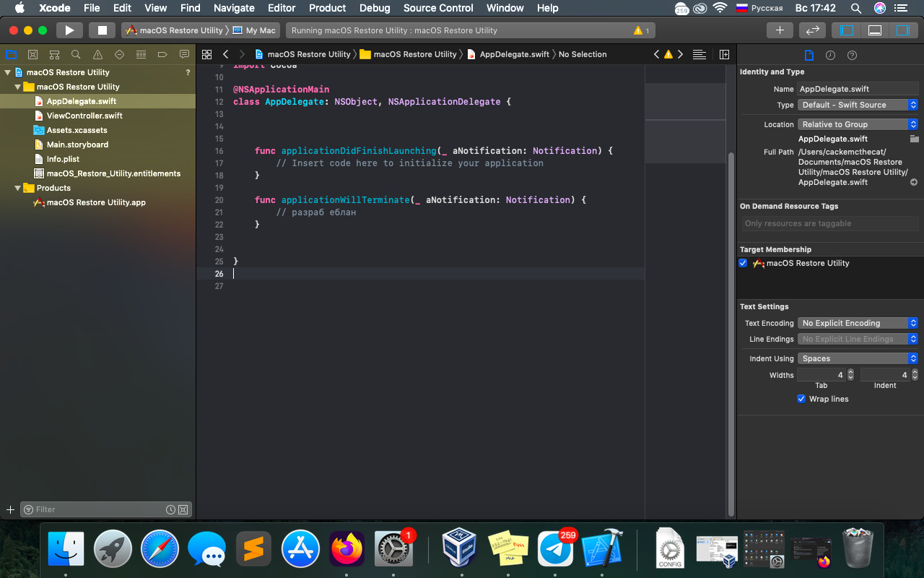Hide the navigator panel toggle
The height and width of the screenshot is (578, 924).
[x=847, y=30]
